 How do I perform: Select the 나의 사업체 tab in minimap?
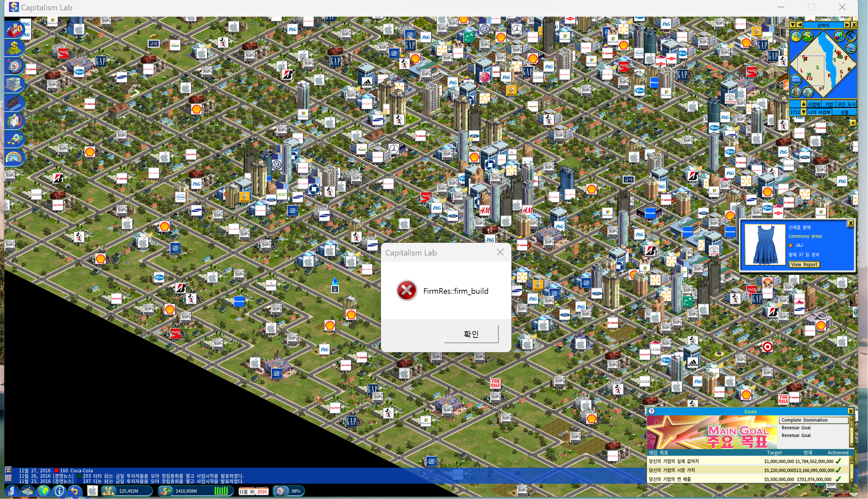tap(819, 112)
